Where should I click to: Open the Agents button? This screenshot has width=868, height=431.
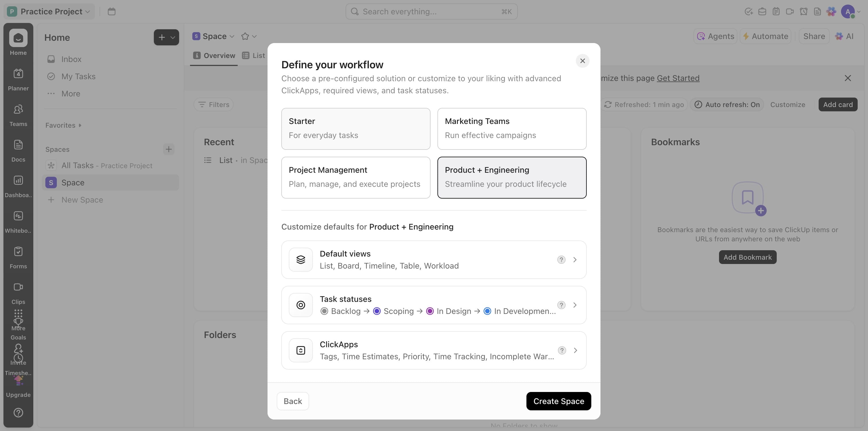click(715, 36)
